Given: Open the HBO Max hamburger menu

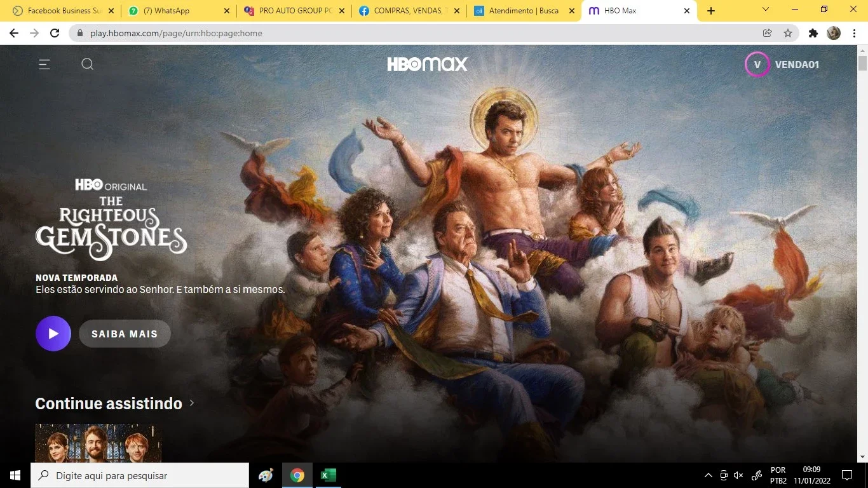Looking at the screenshot, I should 44,64.
